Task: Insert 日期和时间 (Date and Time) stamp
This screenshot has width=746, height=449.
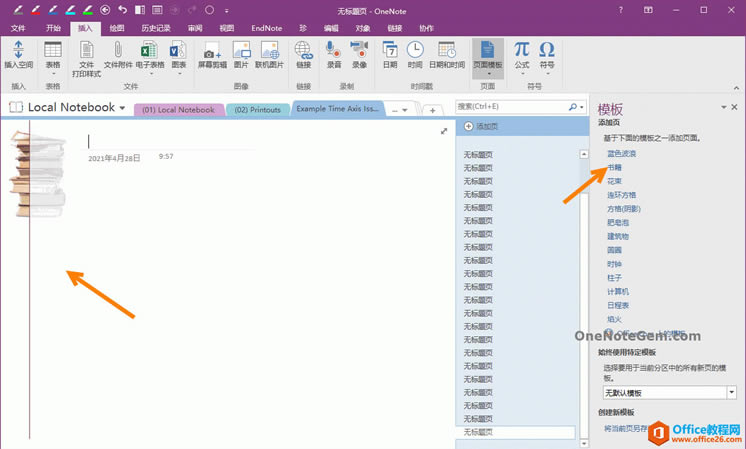Action: 447,55
